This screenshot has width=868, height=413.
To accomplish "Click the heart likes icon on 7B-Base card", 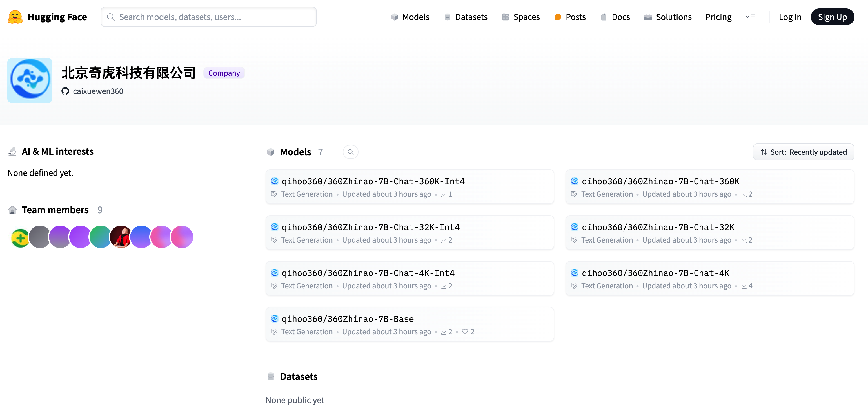I will coord(465,331).
